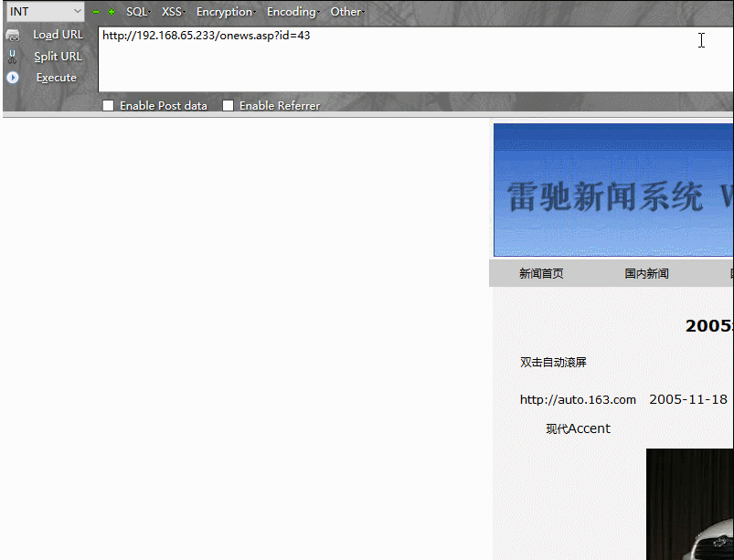Click the Split URL text button
Image resolution: width=734 pixels, height=560 pixels.
pyautogui.click(x=58, y=56)
